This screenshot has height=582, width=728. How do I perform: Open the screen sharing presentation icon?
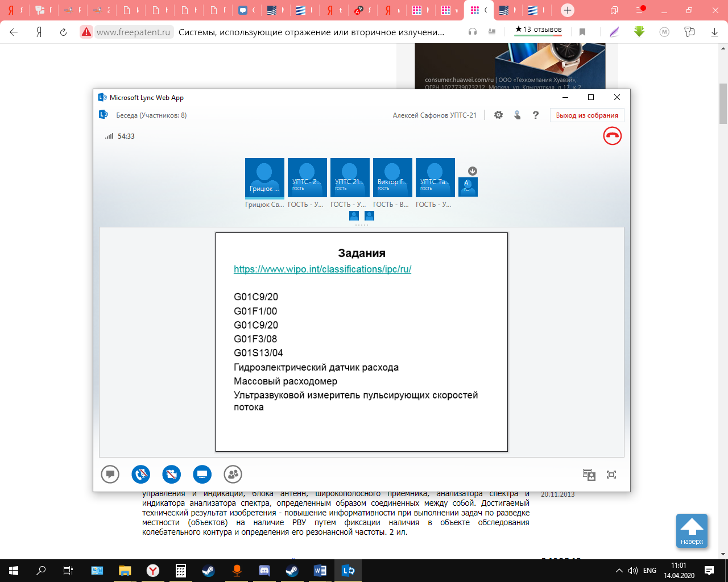point(202,474)
